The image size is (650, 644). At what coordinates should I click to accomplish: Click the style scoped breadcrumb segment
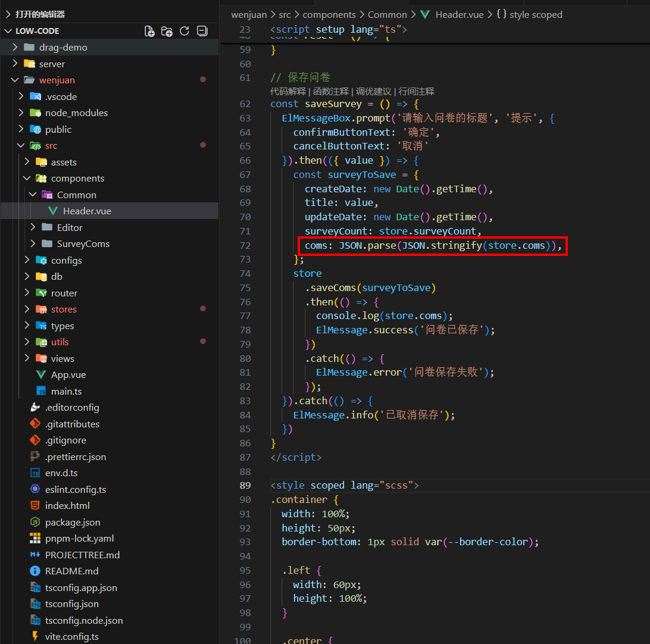coord(536,14)
